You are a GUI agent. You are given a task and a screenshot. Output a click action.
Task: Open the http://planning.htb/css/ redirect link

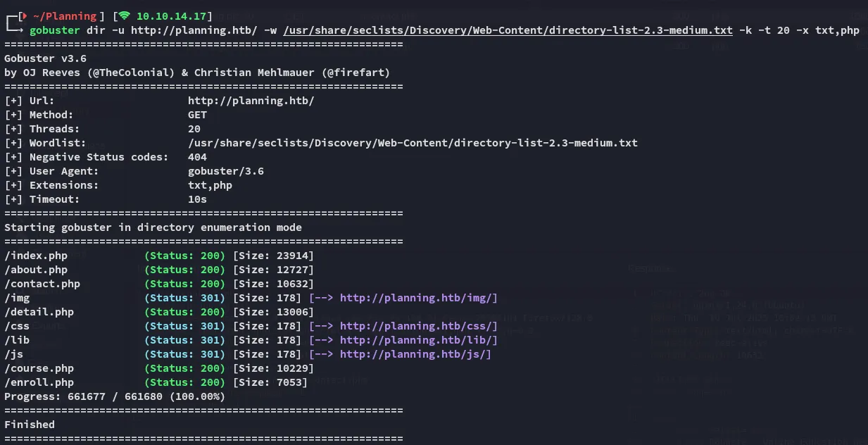tap(419, 326)
